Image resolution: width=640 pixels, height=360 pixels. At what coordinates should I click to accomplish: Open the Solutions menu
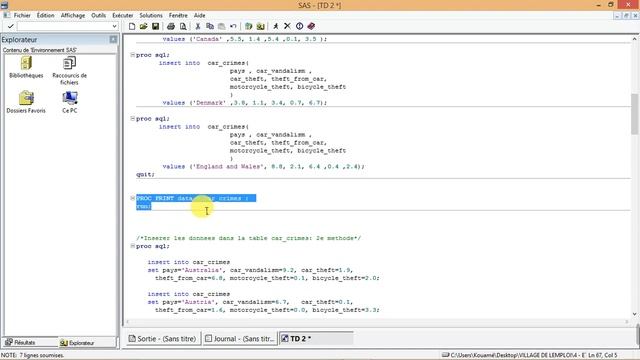pyautogui.click(x=151, y=15)
